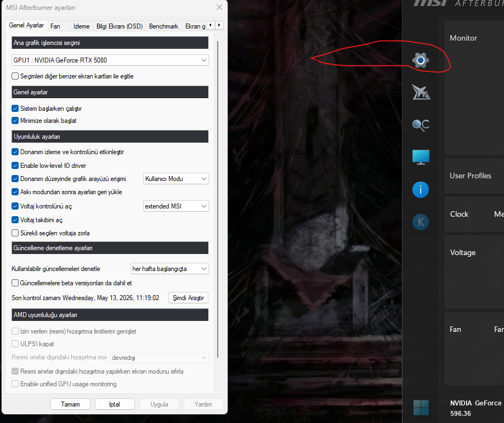Open the 'extended MSI' voltage dropdown

[176, 206]
